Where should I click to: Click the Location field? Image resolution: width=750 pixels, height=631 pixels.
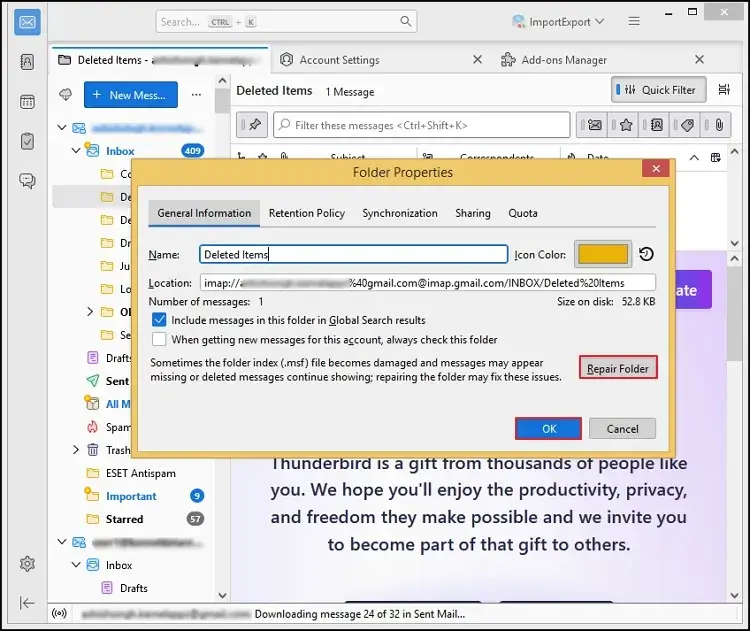pyautogui.click(x=428, y=283)
